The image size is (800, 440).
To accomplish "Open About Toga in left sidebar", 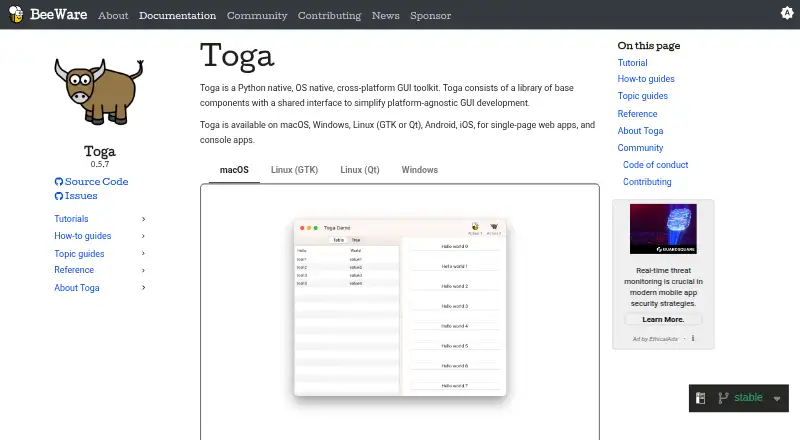I will pyautogui.click(x=77, y=288).
